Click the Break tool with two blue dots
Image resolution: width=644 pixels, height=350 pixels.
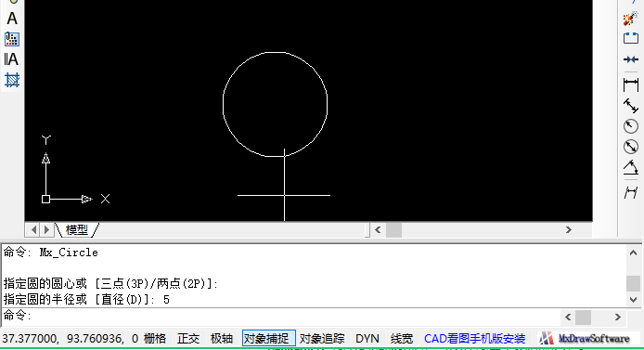tap(630, 39)
